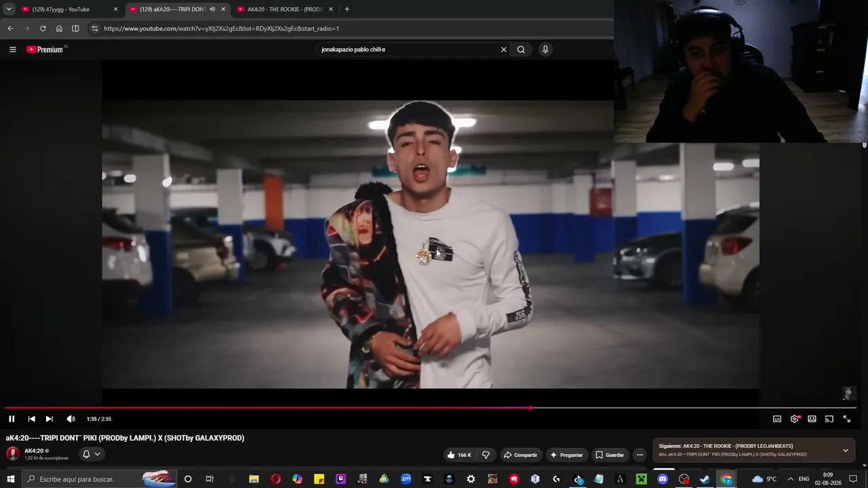Open Minecraft from the taskbar
Viewport: 868px width, 488px height.
pos(641,479)
